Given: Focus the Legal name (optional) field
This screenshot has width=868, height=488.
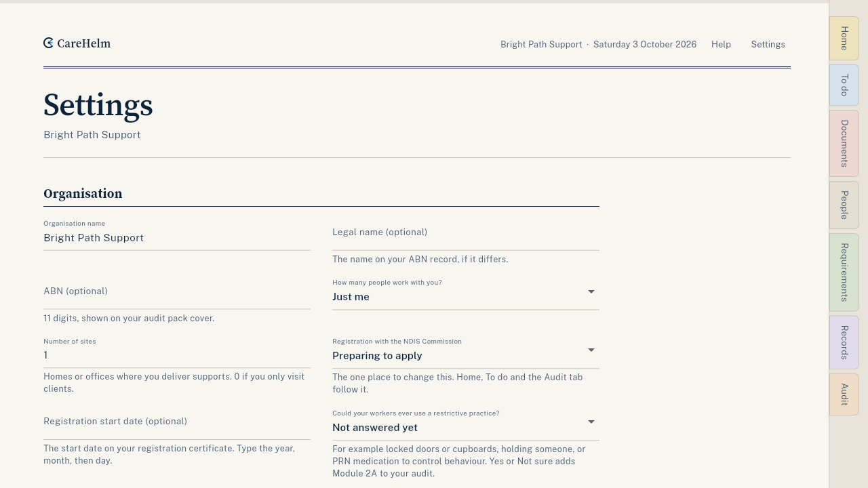Looking at the screenshot, I should click(466, 234).
